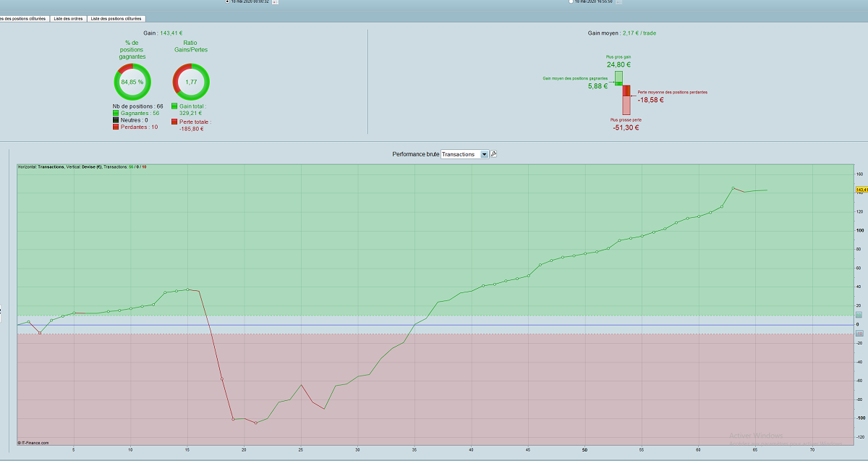Click the Gain total amount 329,21 €
The height and width of the screenshot is (461, 868).
191,114
